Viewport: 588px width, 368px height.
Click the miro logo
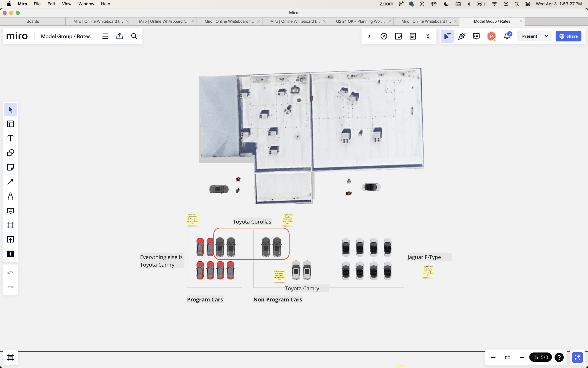pos(17,36)
